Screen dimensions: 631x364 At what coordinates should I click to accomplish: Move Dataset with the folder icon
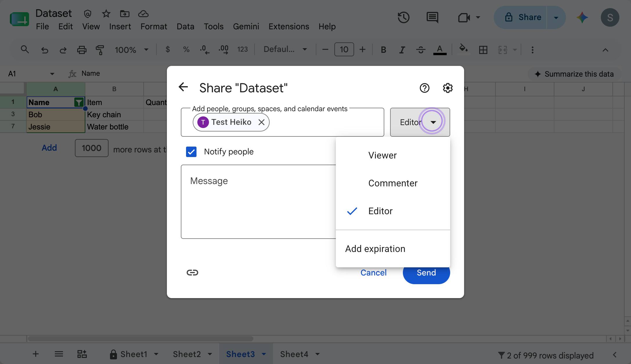click(125, 13)
